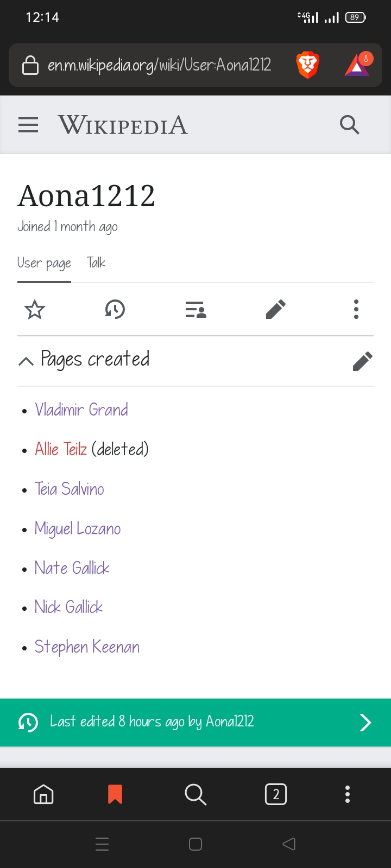Tap the Wikipedia search magnifier icon
The height and width of the screenshot is (868, 391).
pyautogui.click(x=349, y=125)
